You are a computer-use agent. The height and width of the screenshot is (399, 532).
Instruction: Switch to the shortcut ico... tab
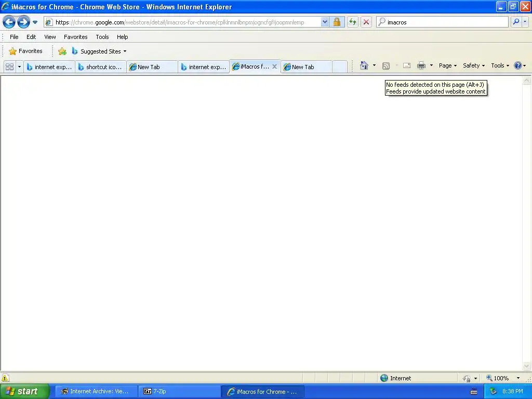101,67
